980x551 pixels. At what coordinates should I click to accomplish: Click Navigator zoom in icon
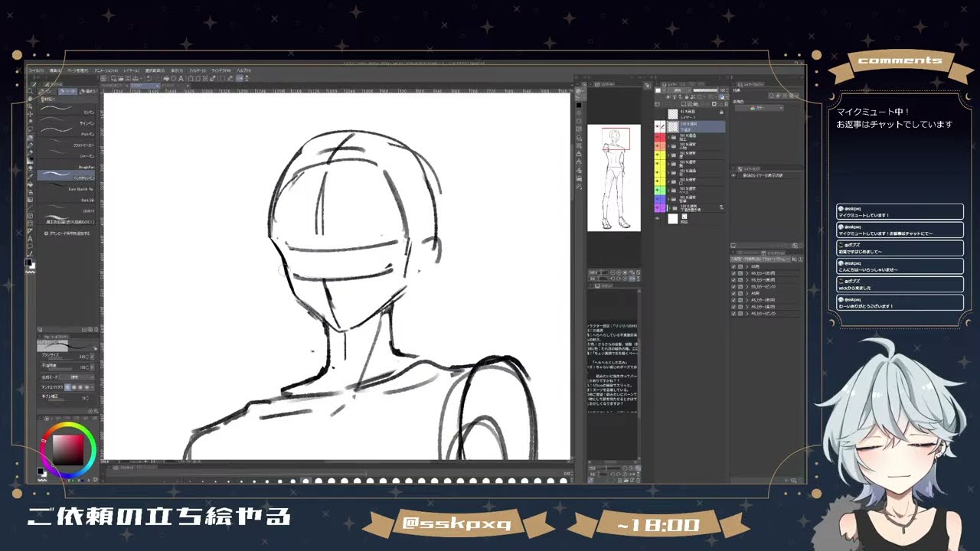click(x=619, y=272)
